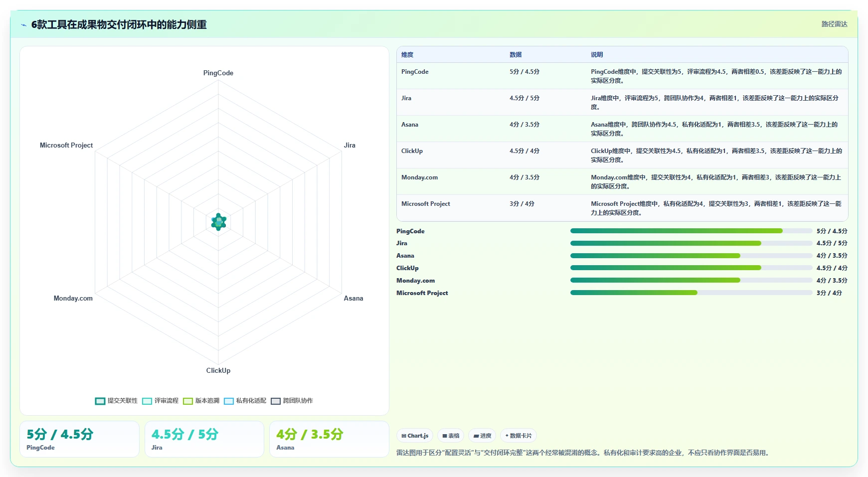Click the title icon before 6款工具
Viewport: 868px width, 477px height.
tap(23, 25)
